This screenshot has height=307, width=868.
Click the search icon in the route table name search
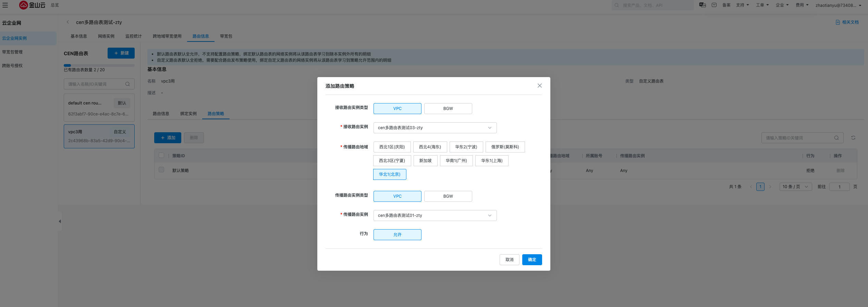point(127,84)
